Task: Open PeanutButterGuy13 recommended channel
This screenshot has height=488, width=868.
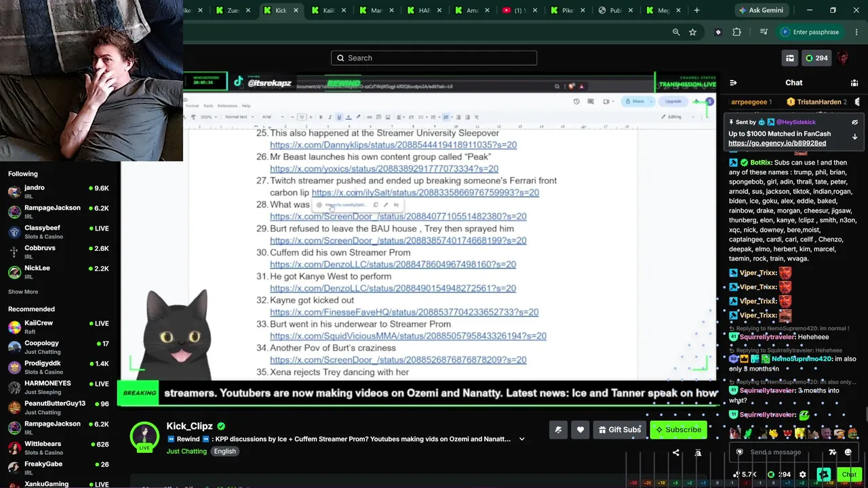Action: 58,407
